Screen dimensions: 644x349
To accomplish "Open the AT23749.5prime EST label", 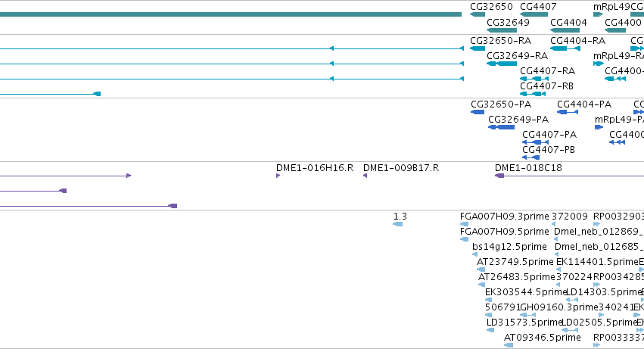I will point(515,262).
